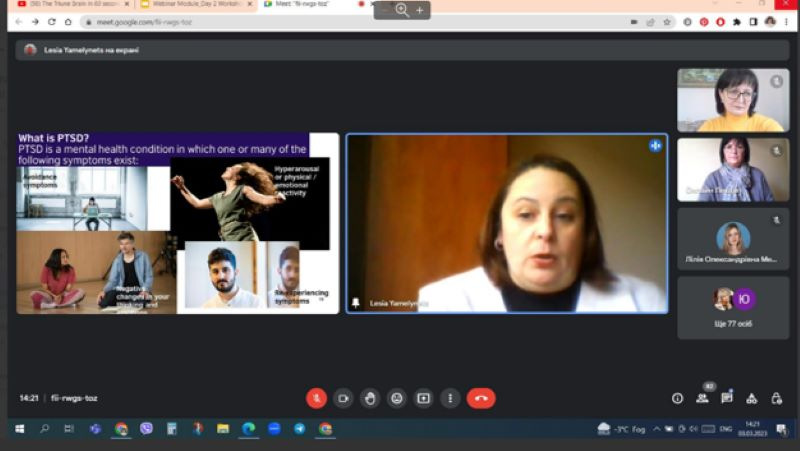The width and height of the screenshot is (800, 451).
Task: Show hidden system tray icons
Action: [656, 429]
